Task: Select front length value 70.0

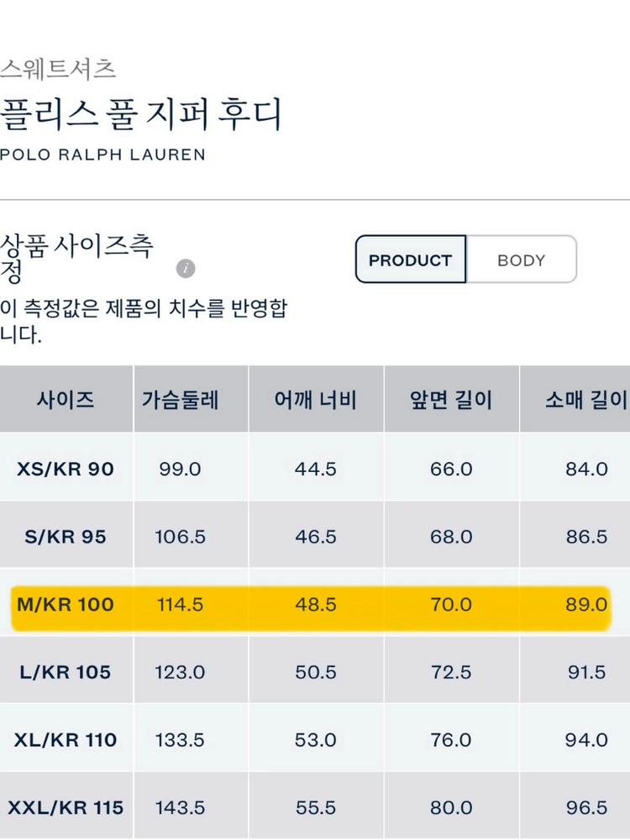Action: pos(451,604)
